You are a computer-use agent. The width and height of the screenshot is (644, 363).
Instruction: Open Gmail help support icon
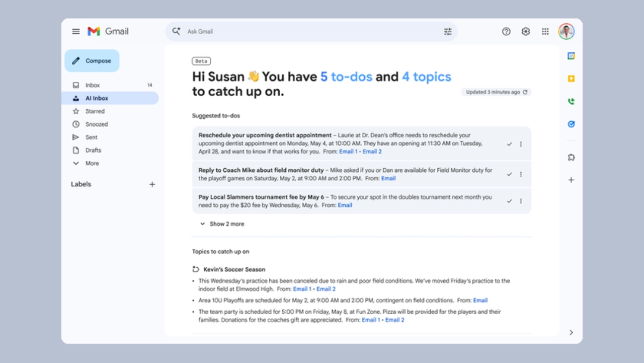(506, 32)
